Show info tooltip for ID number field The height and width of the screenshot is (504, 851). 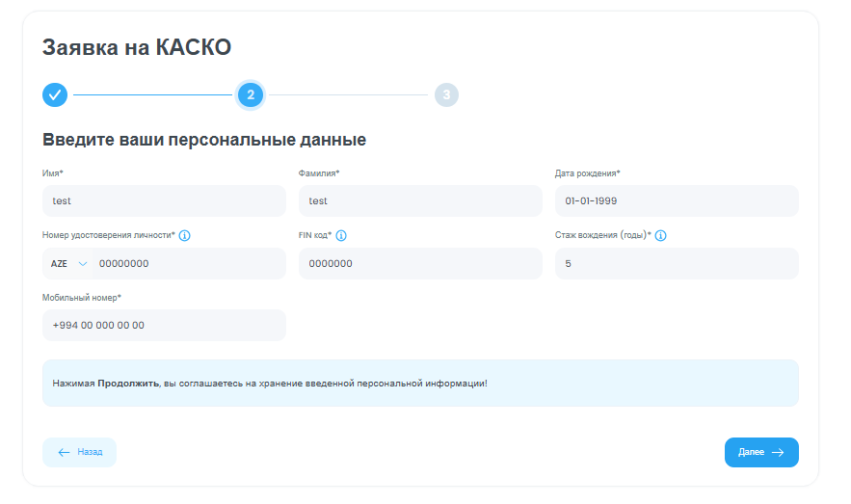coord(185,235)
